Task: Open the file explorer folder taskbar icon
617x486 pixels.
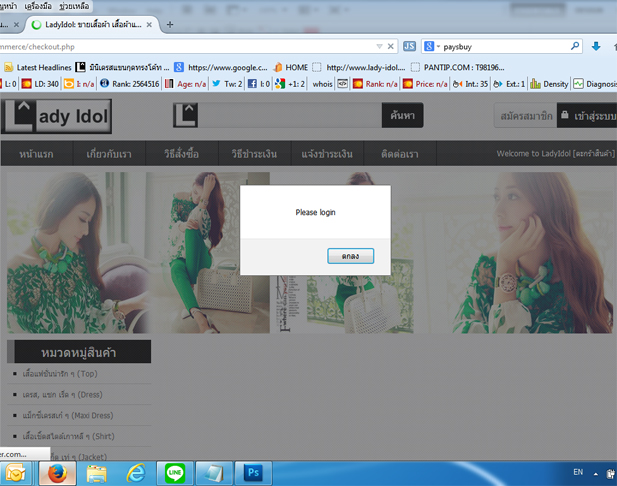Action: [x=97, y=473]
